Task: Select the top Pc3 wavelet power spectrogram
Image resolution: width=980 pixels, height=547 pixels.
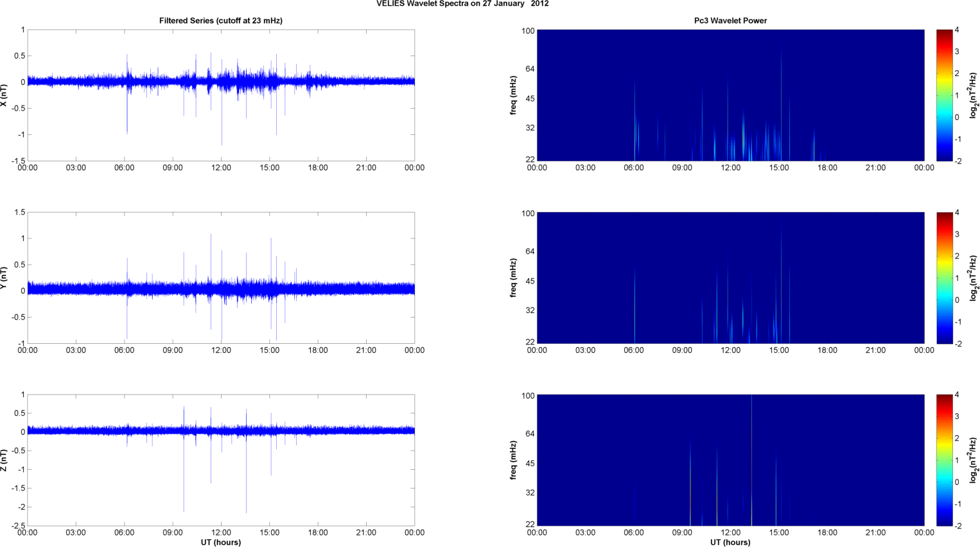Action: tap(730, 95)
